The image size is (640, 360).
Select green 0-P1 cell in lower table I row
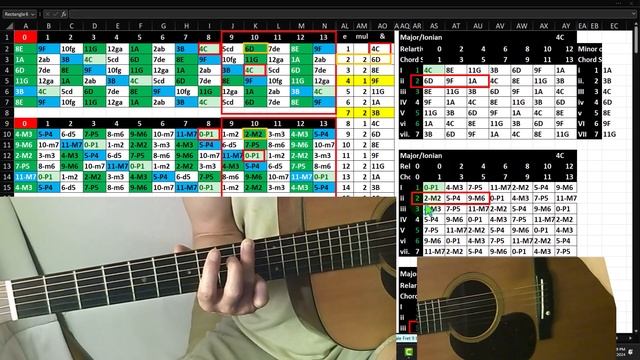433,187
